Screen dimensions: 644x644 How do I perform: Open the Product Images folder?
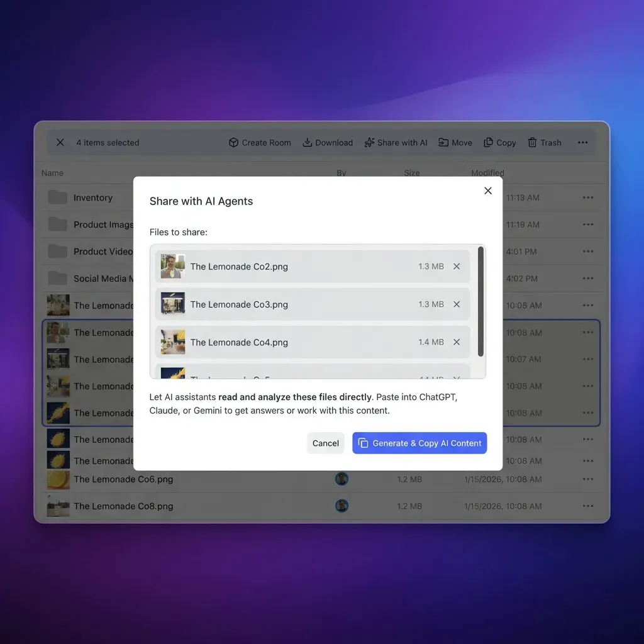tap(101, 225)
